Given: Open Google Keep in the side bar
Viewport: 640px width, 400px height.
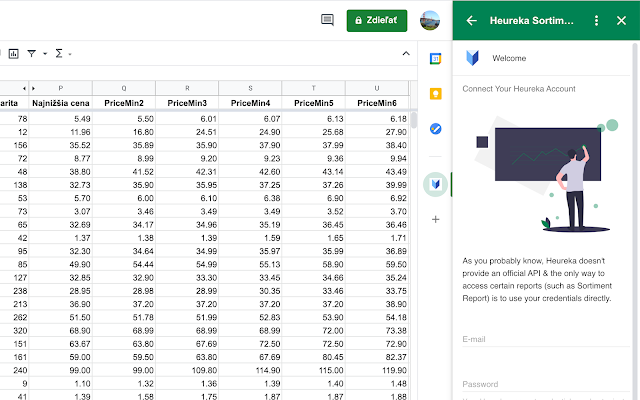Looking at the screenshot, I should coord(436,94).
